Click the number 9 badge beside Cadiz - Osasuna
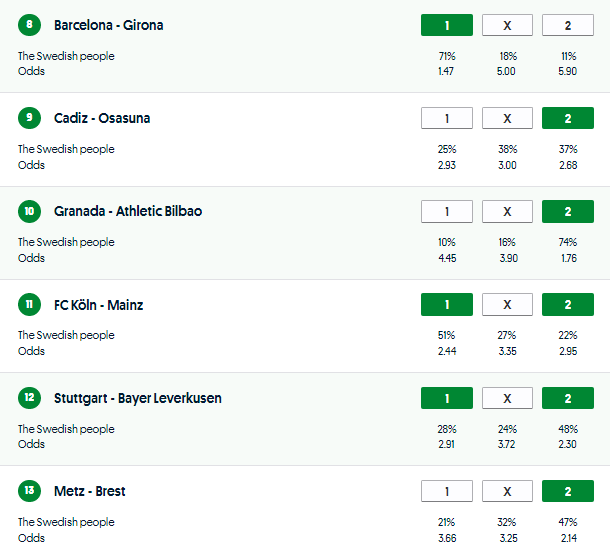 (29, 118)
